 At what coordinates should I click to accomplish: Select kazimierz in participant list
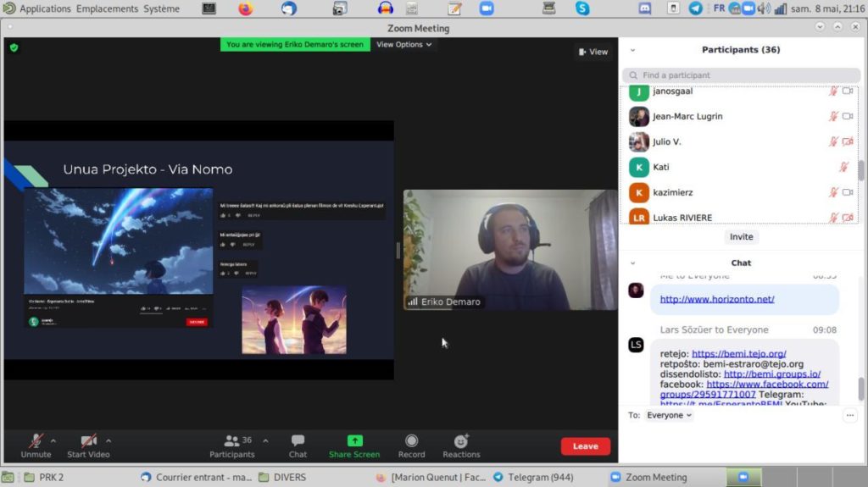point(741,192)
